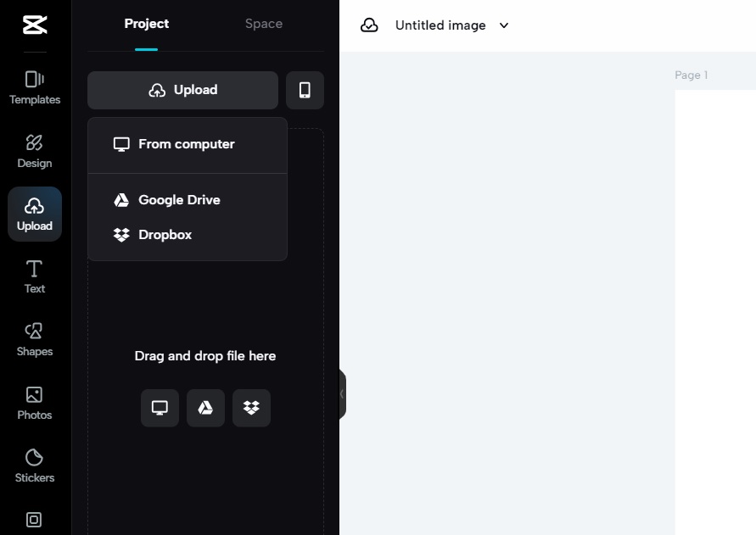This screenshot has height=535, width=756.
Task: Select Dropbox icon in drag-drop area
Action: coord(251,408)
